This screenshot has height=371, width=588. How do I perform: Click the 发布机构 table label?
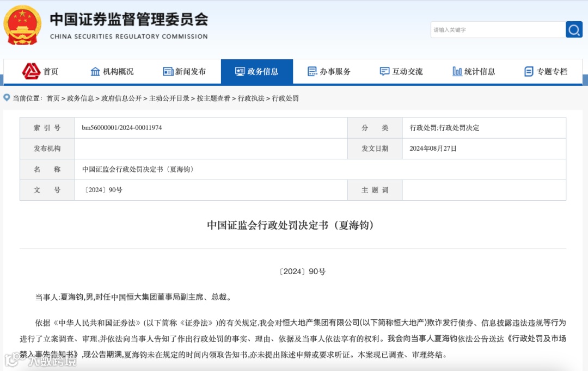47,149
